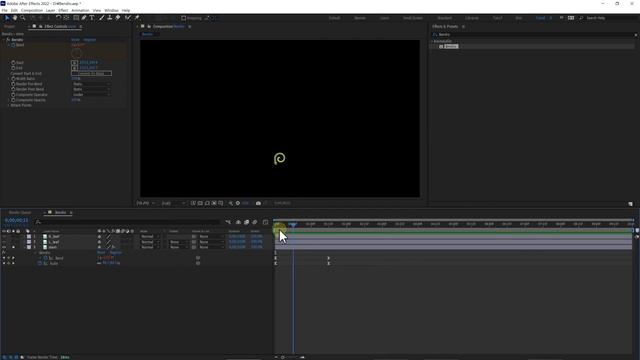Toggle the Width Ratio stopwatch
This screenshot has width=640, height=360.
click(x=13, y=79)
